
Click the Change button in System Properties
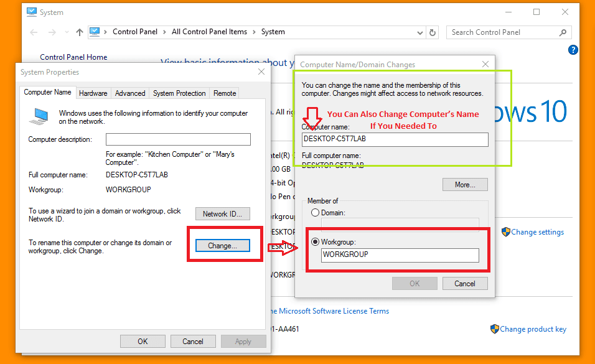click(223, 246)
